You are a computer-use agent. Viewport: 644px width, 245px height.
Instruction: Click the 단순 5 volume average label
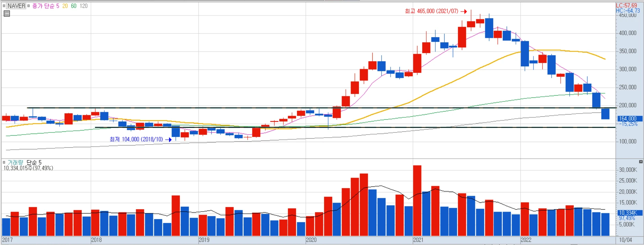tap(34, 162)
